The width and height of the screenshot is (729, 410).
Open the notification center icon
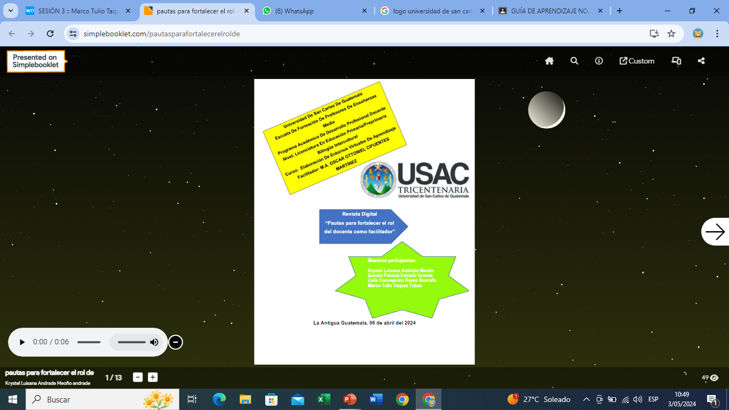pyautogui.click(x=712, y=399)
